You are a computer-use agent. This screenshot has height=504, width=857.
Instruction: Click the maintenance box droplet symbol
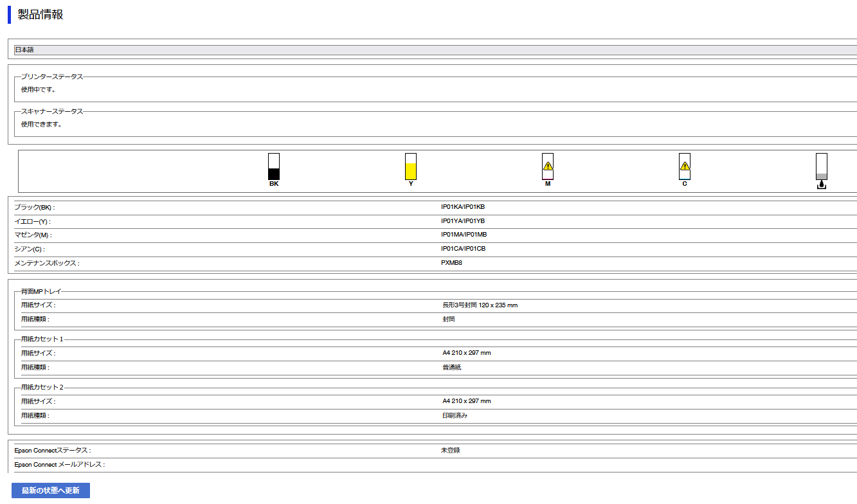coord(821,185)
